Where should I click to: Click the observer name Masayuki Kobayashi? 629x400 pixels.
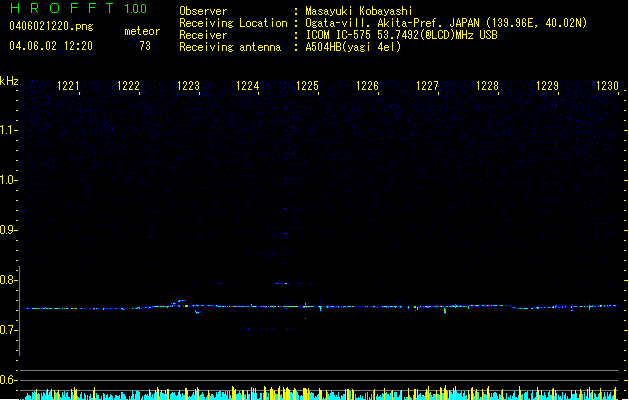(x=359, y=11)
